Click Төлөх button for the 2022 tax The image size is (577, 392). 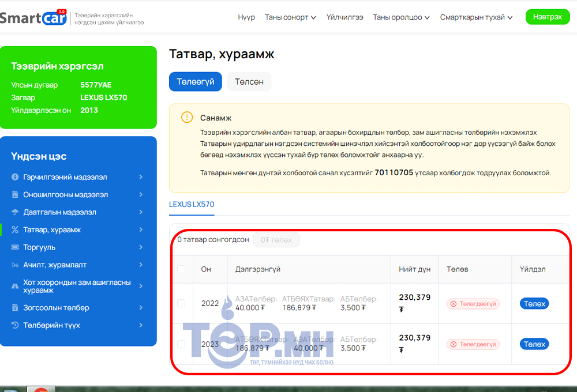(x=534, y=303)
